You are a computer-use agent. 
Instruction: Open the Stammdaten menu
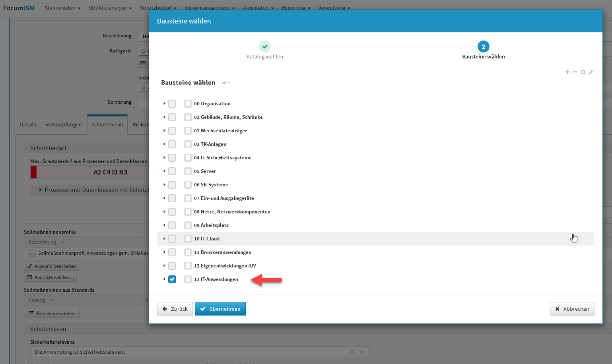coord(62,8)
